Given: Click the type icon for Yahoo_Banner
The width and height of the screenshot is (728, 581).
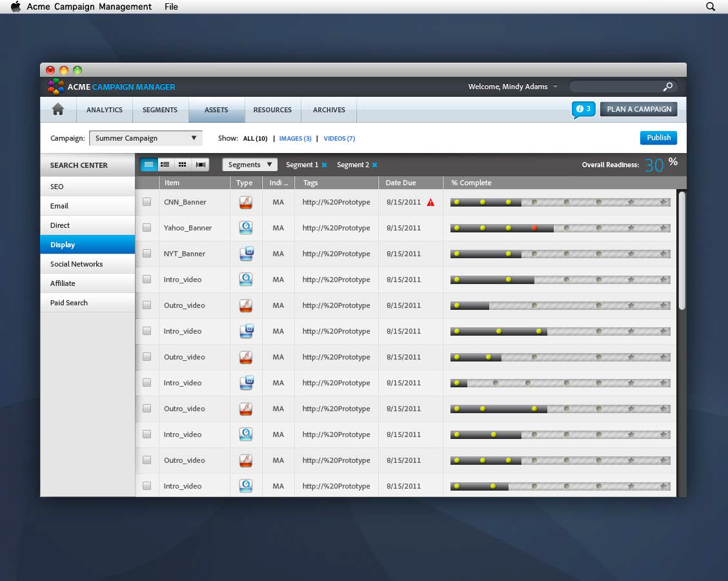Looking at the screenshot, I should 246,228.
